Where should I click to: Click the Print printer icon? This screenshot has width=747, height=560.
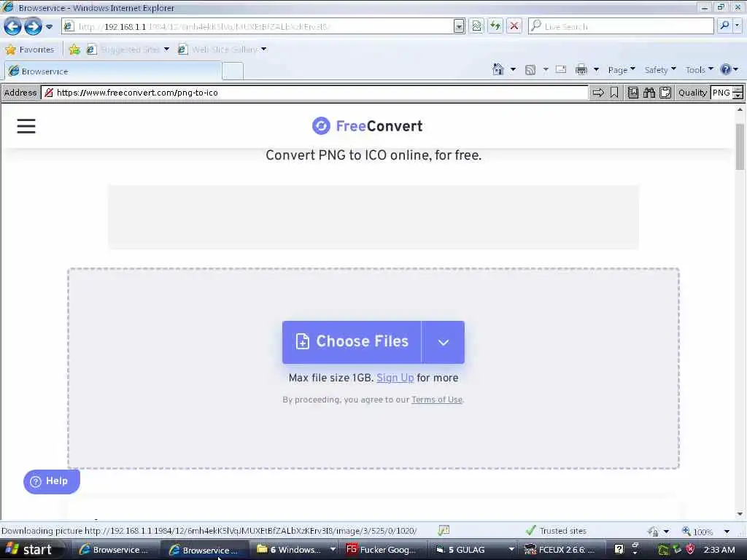pos(581,70)
